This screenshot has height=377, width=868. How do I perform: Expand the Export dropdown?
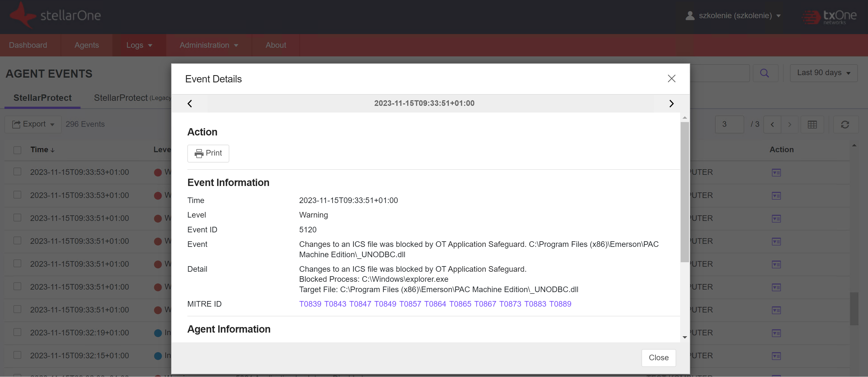(33, 124)
